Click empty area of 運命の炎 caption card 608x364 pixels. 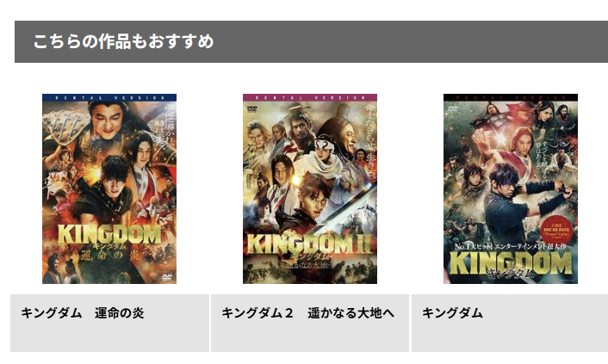[x=109, y=336]
